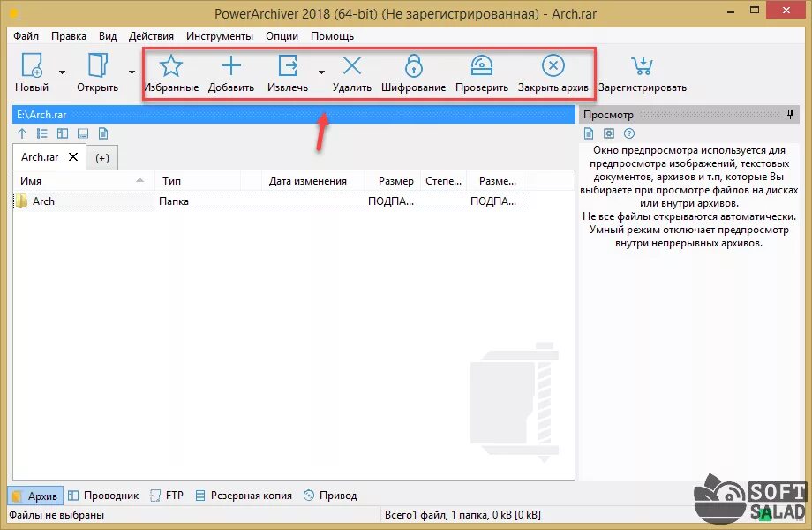Minimize the PowerArchiver window
The width and height of the screenshot is (812, 530).
point(731,11)
